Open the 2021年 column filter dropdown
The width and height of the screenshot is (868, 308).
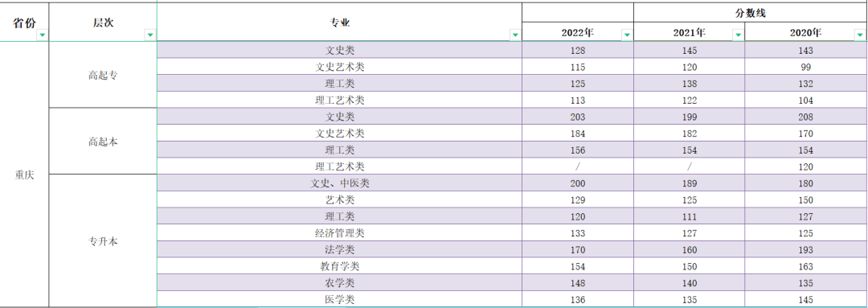click(739, 35)
